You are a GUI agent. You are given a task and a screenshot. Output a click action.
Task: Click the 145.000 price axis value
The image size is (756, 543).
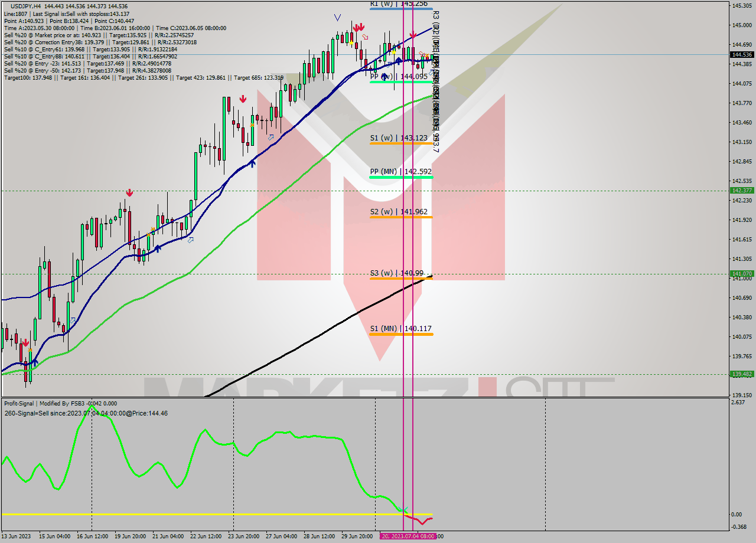[x=741, y=25]
